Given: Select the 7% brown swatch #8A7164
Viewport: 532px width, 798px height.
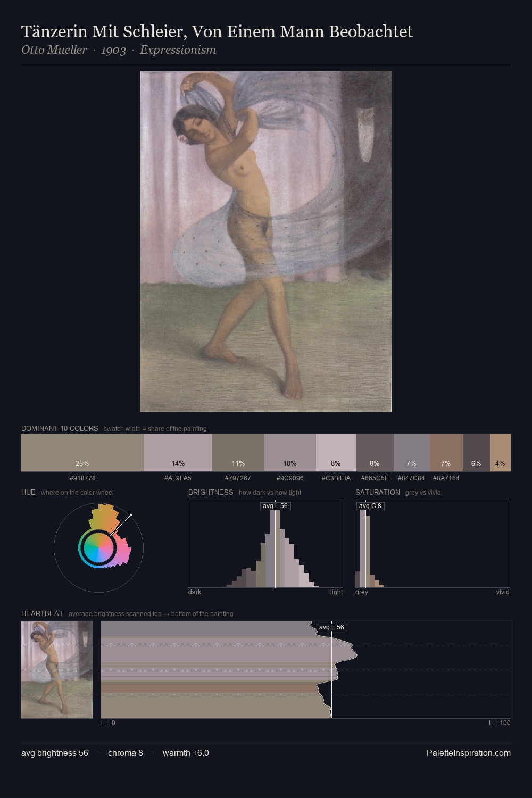Looking at the screenshot, I should (446, 453).
